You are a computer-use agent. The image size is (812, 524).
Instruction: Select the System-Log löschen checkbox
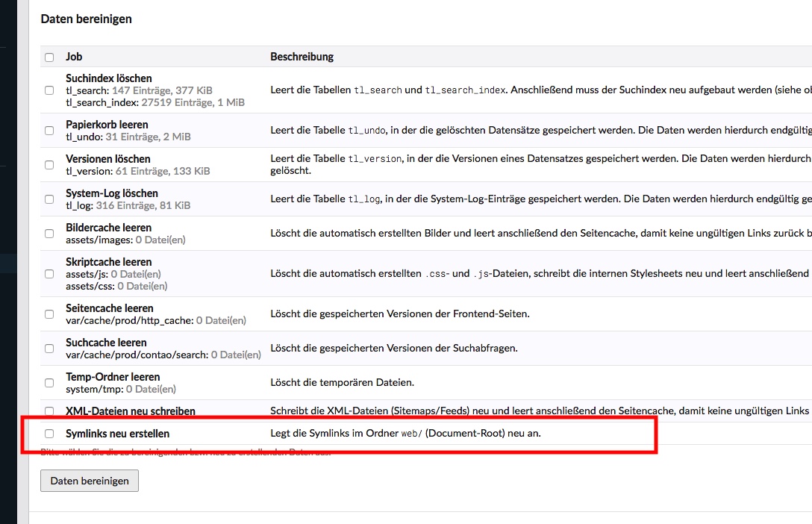click(x=49, y=199)
